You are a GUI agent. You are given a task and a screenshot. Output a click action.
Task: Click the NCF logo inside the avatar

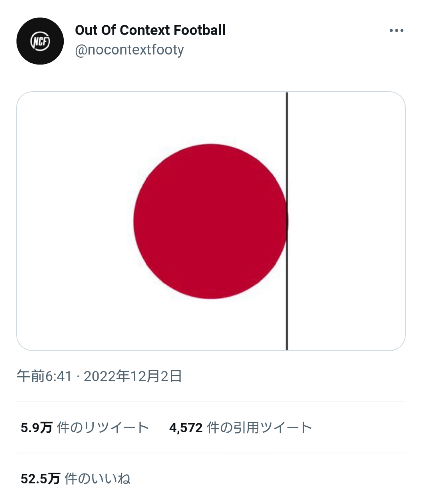point(40,41)
